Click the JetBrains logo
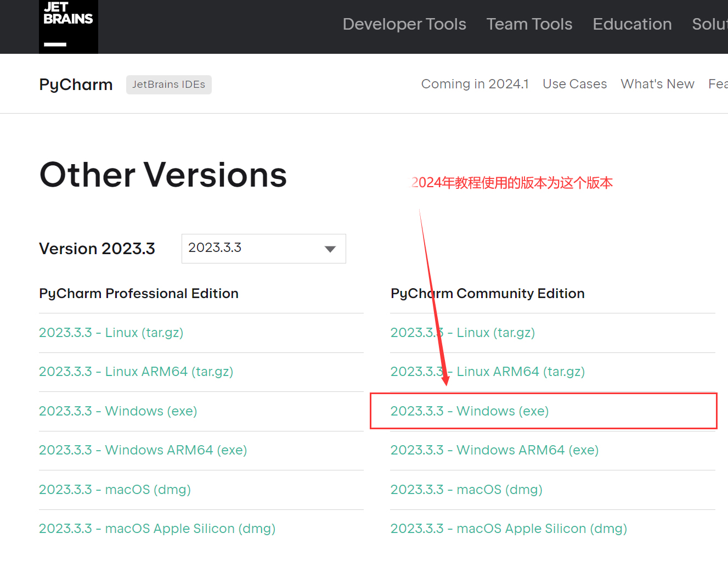 pos(69,26)
